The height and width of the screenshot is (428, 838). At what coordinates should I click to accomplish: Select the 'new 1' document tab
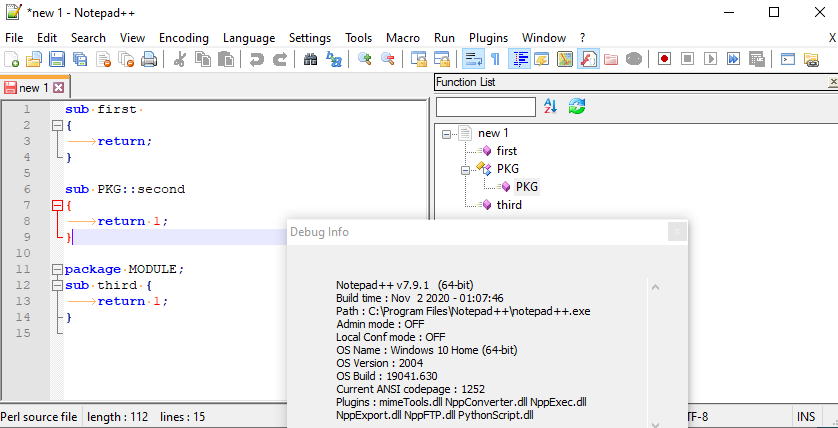(34, 88)
